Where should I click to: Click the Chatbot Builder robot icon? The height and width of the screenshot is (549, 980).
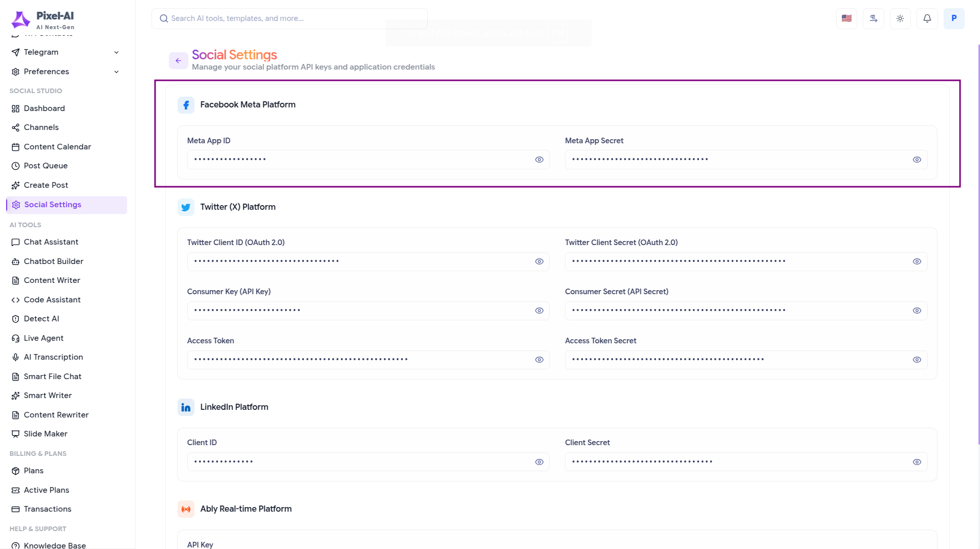[x=16, y=261]
